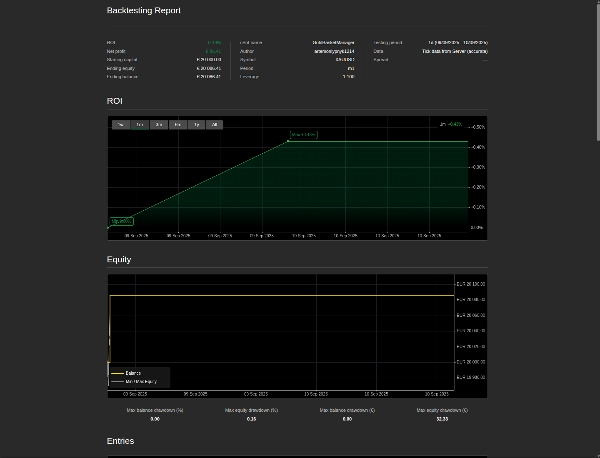This screenshot has height=458, width=600.
Task: Select the 1y range button on ROI chart
Action: (196, 125)
